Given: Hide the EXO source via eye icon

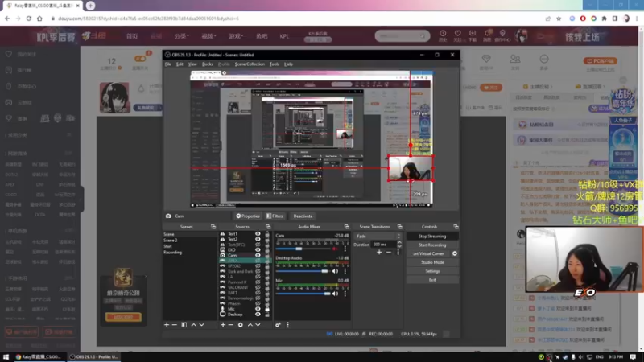Looking at the screenshot, I should coord(258,250).
